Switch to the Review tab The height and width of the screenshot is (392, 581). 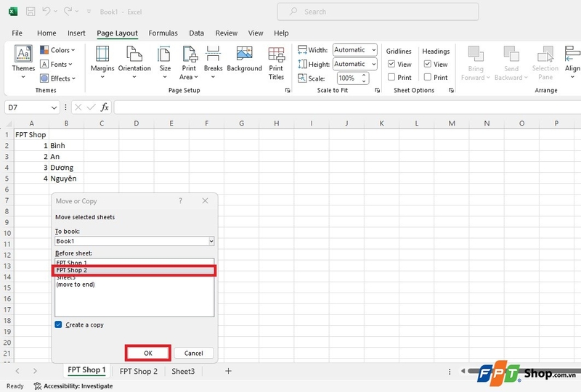tap(227, 33)
